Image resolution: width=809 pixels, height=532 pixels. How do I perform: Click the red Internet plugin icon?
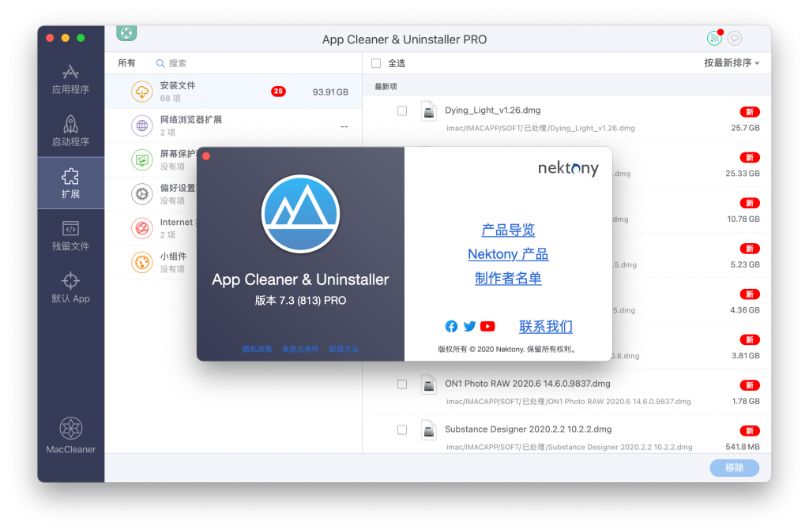[x=142, y=228]
